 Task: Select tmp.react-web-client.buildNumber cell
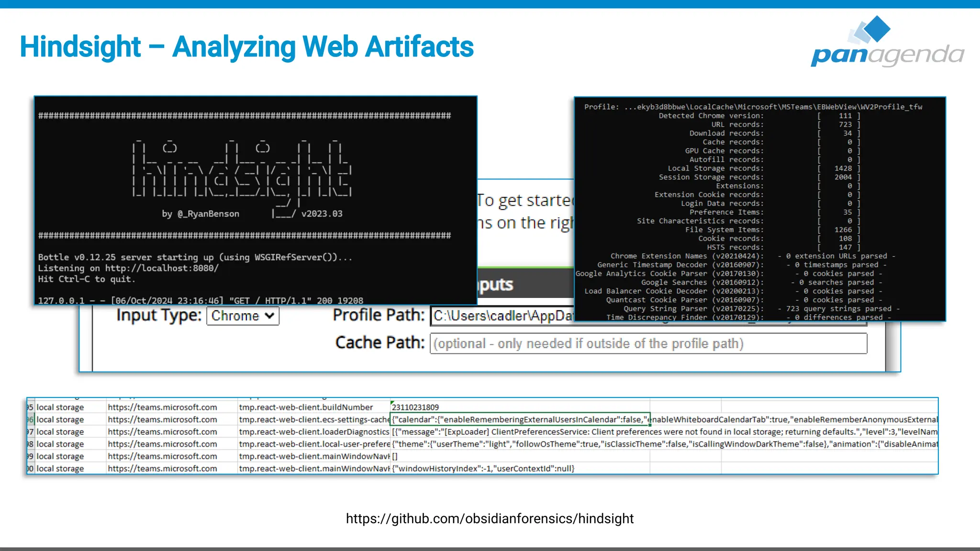[x=314, y=407]
